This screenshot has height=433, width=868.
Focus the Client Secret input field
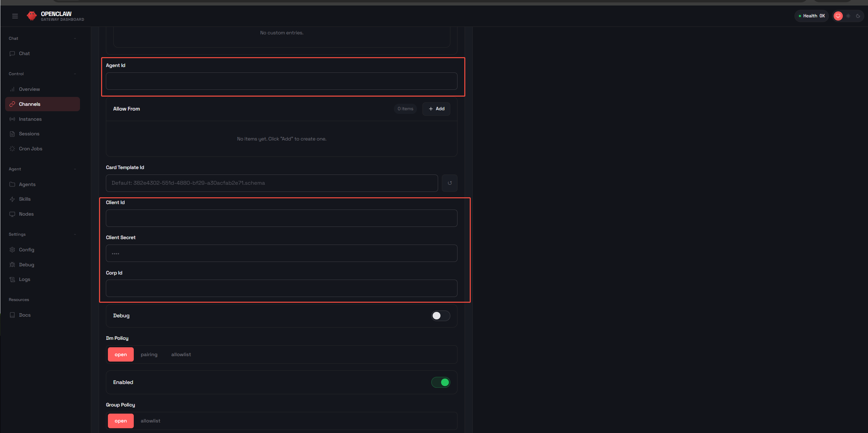click(x=281, y=253)
